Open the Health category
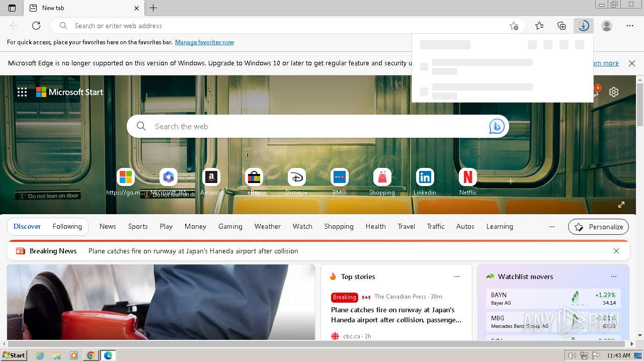The width and height of the screenshot is (644, 362). (376, 226)
